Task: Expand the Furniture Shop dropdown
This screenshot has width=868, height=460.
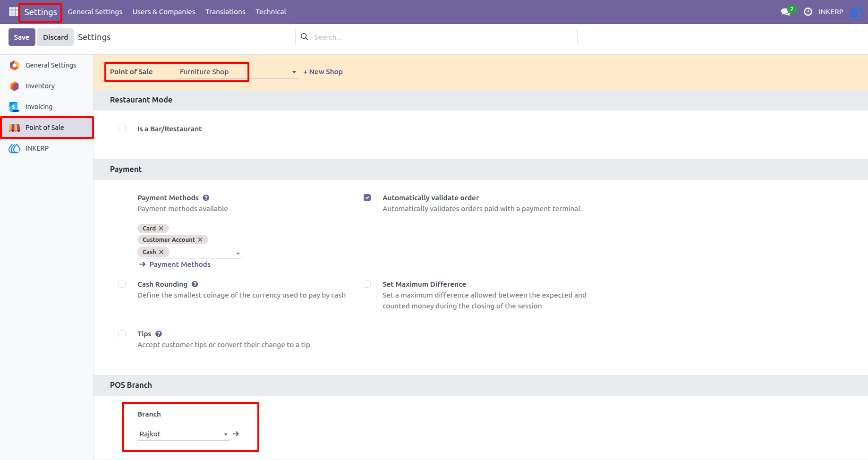Action: [294, 72]
